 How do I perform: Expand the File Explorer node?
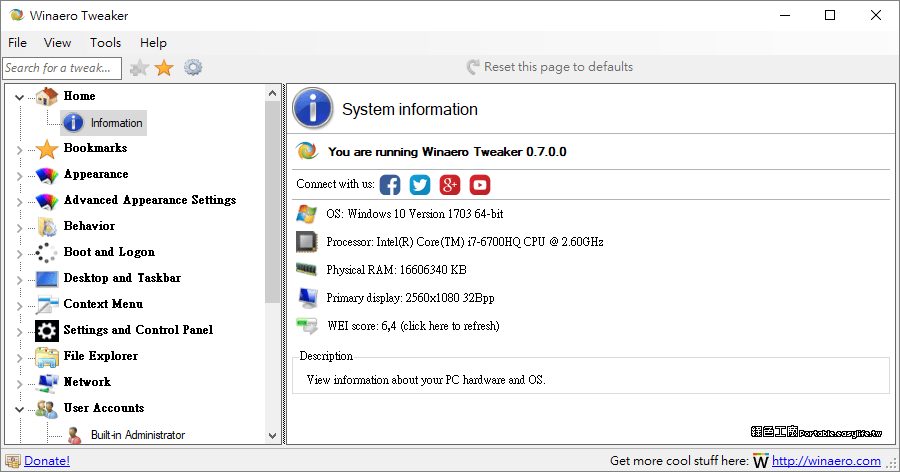tap(20, 358)
